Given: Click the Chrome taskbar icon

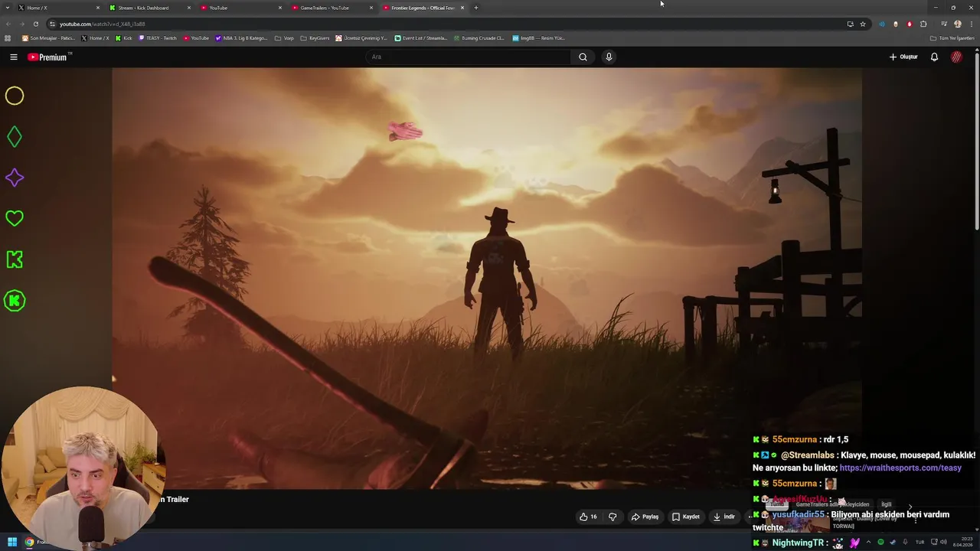Looking at the screenshot, I should [29, 542].
